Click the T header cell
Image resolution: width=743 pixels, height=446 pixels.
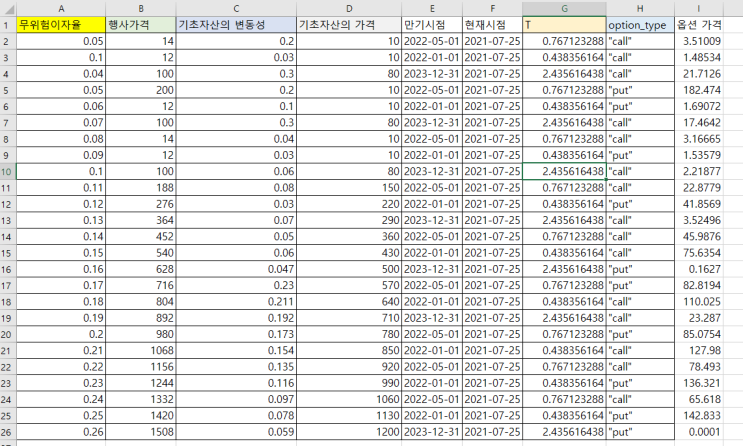564,25
